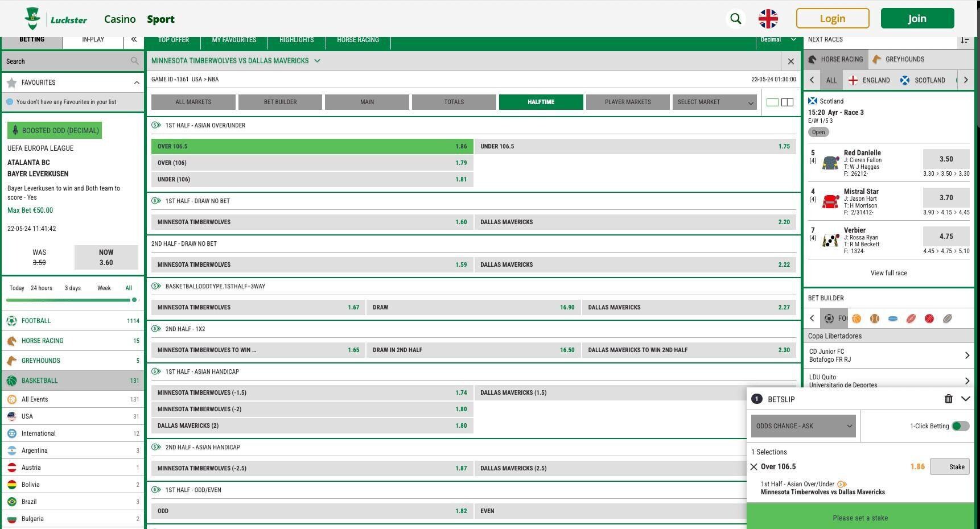Viewport: 980px width, 529px height.
Task: Open the Halftime markets tab
Action: click(x=541, y=102)
